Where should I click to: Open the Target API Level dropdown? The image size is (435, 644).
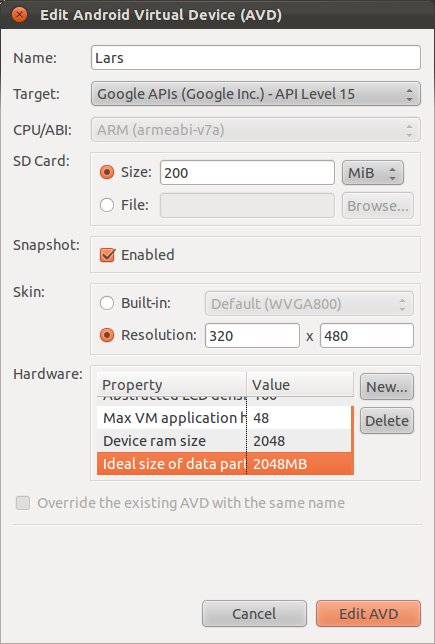pos(255,94)
